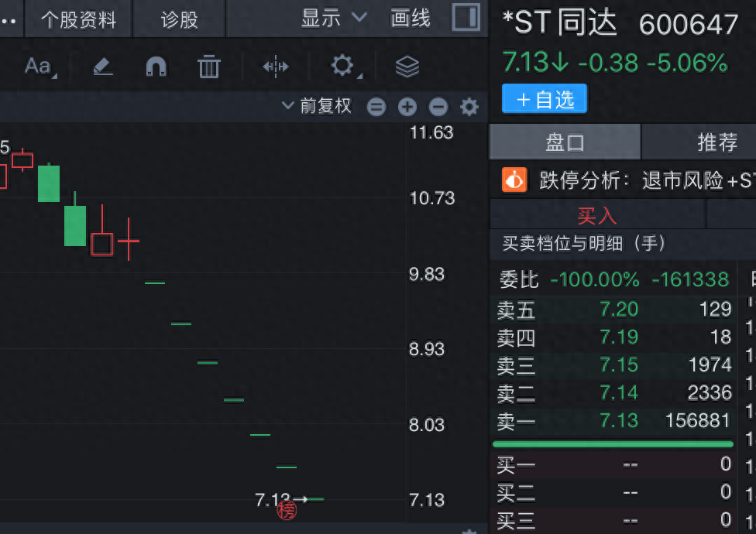This screenshot has width=756, height=534.
Task: Open chart settings gear beside zoom buttons
Action: click(x=469, y=107)
